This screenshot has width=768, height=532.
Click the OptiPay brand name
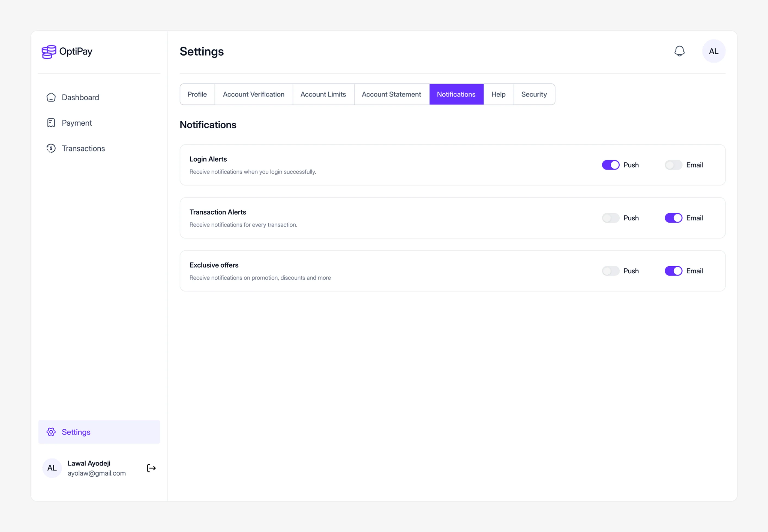pos(76,52)
